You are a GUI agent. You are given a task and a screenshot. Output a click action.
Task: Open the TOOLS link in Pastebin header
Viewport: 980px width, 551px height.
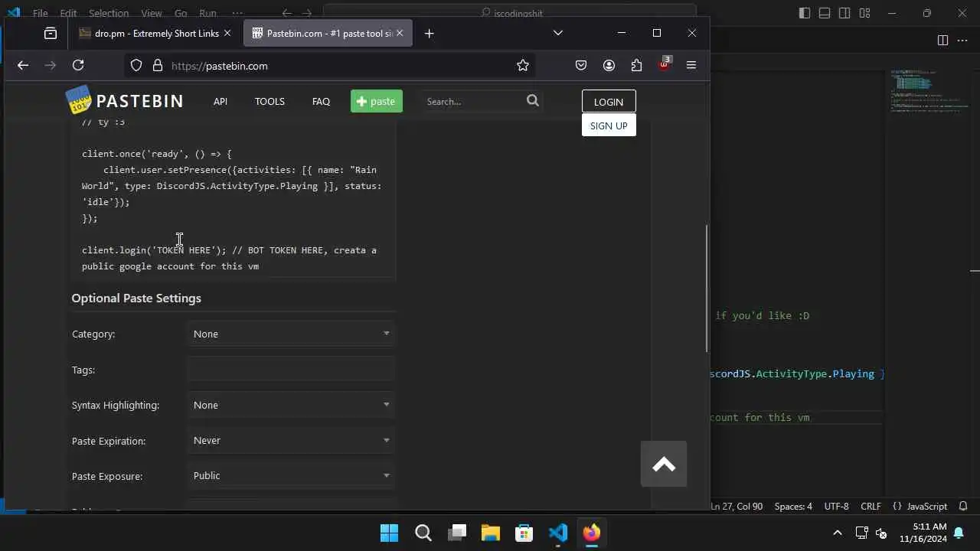(x=269, y=101)
